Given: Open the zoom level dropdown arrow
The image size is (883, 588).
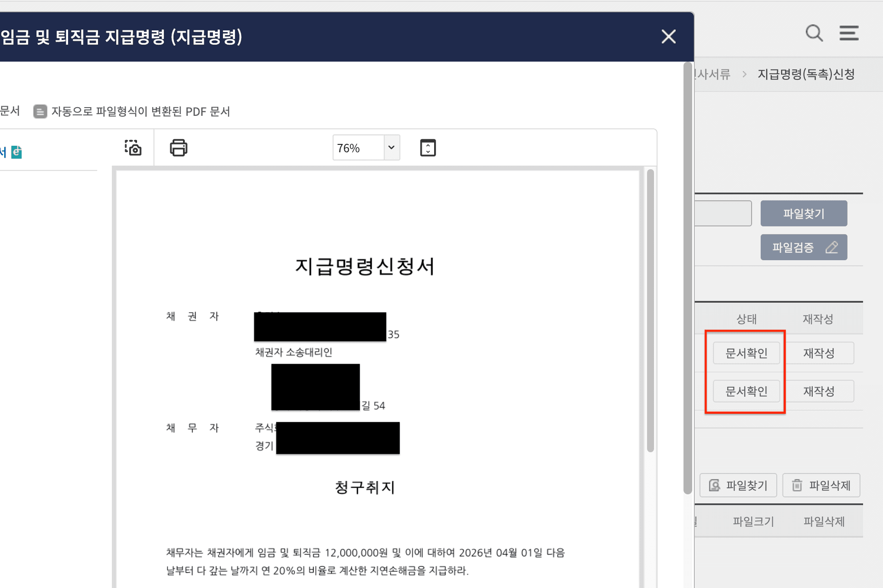Looking at the screenshot, I should point(391,148).
